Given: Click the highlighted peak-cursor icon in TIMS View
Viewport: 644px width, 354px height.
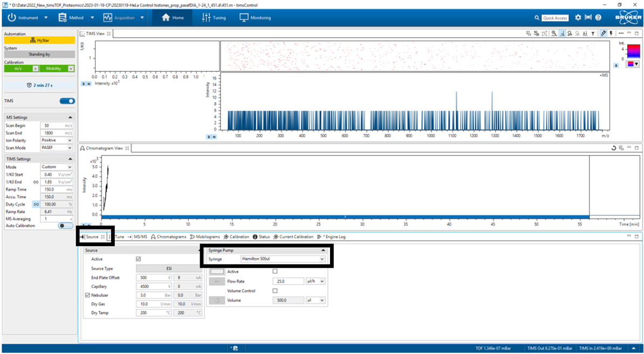Looking at the screenshot, I should (x=562, y=33).
